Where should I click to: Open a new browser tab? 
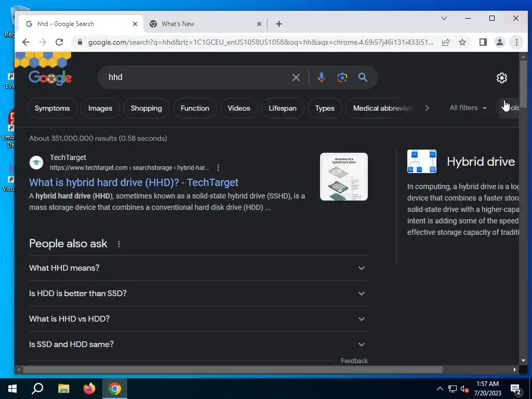[x=278, y=24]
